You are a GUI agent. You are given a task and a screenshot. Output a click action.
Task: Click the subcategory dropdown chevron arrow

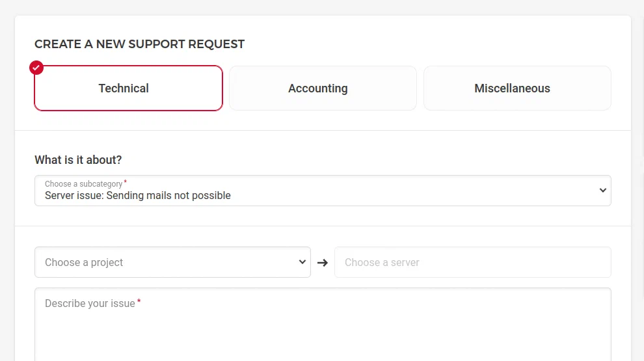pyautogui.click(x=602, y=190)
